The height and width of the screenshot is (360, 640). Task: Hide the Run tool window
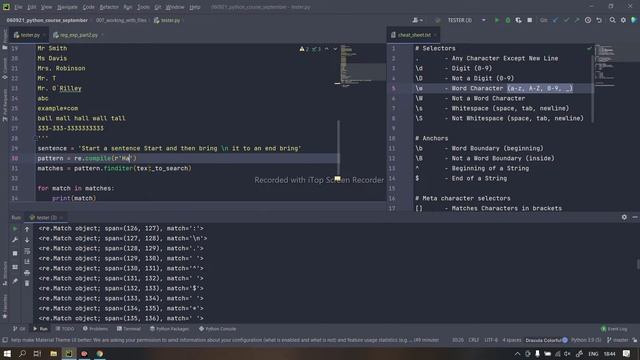(635, 217)
